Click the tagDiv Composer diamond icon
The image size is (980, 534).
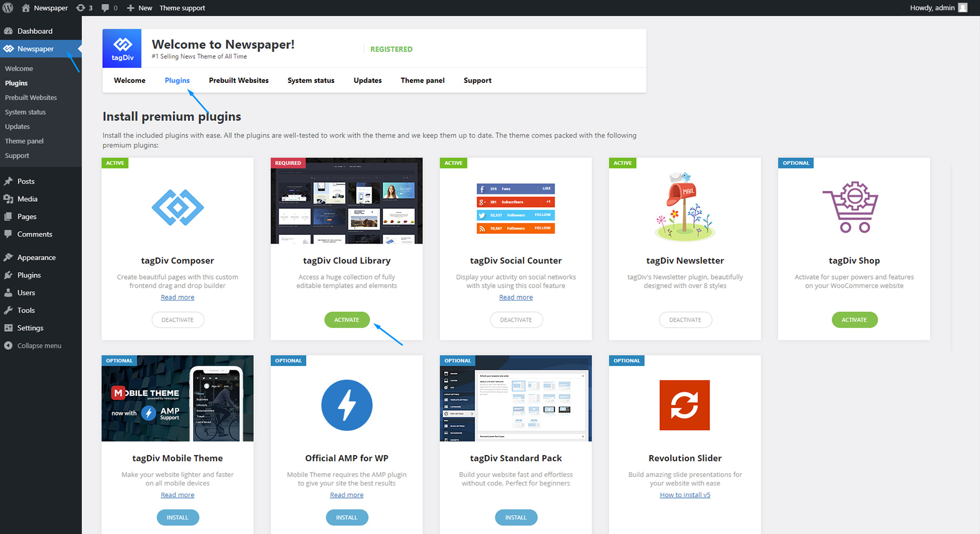pos(177,208)
